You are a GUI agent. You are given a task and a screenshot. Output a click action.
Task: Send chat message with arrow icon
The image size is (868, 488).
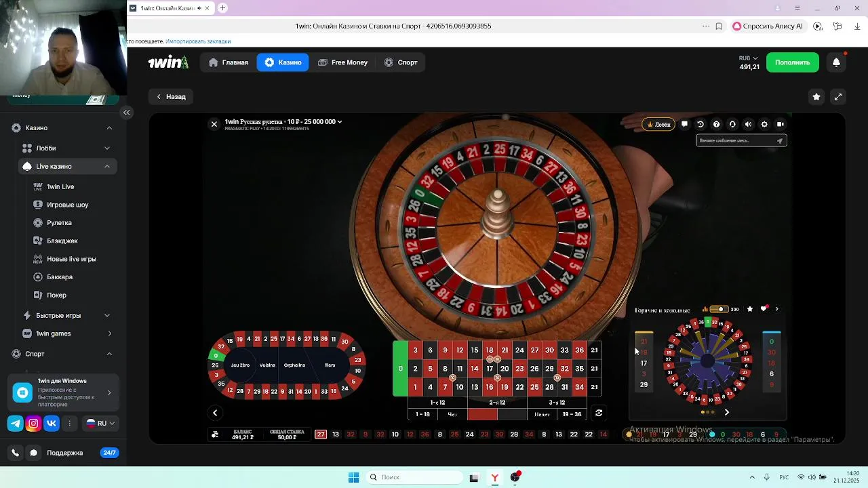click(780, 140)
